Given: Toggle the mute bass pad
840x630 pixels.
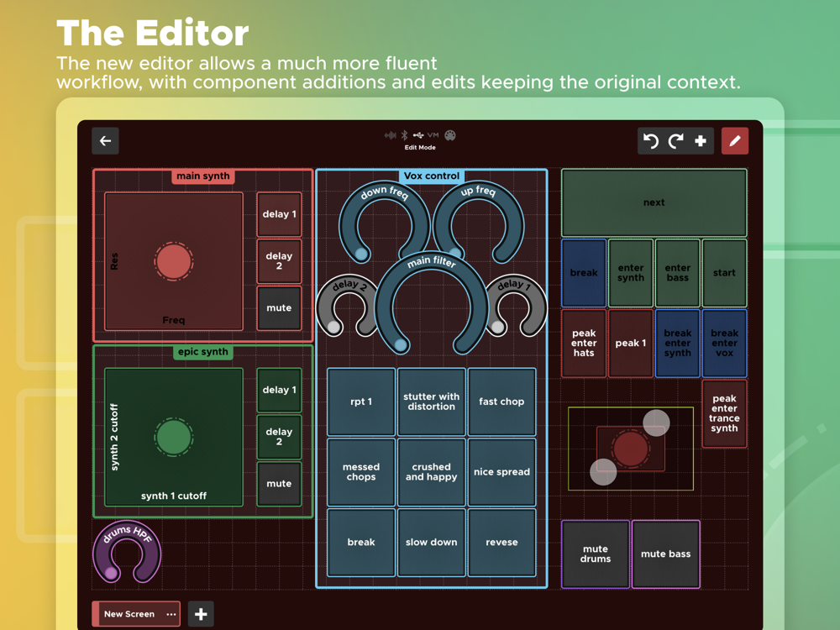Looking at the screenshot, I should click(x=666, y=554).
